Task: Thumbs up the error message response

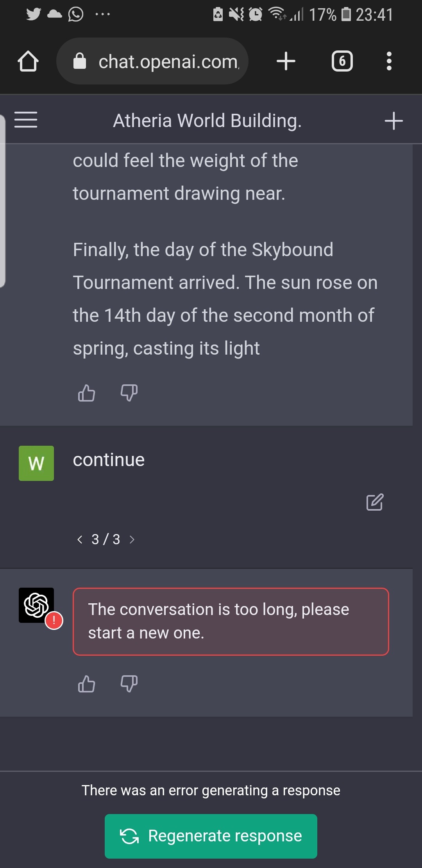Action: (86, 684)
